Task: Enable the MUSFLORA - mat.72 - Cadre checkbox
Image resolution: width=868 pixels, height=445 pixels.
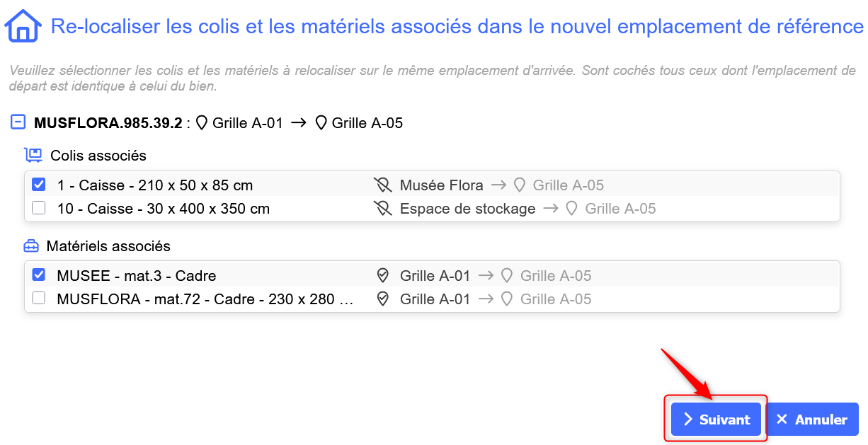Action: tap(39, 299)
